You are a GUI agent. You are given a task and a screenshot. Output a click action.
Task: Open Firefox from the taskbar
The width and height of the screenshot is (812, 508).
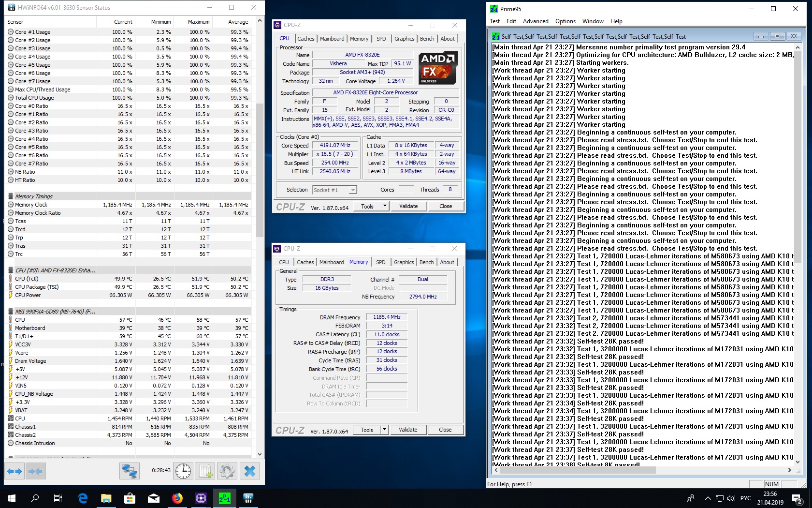point(177,498)
